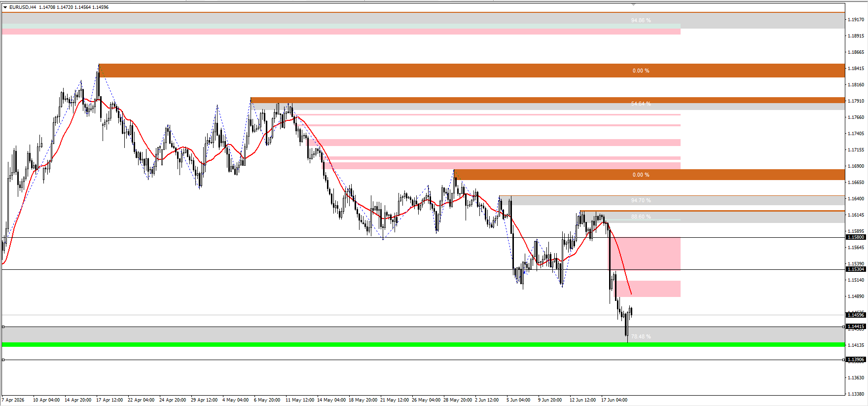Click the 14 May 04:00 time label

(331, 400)
